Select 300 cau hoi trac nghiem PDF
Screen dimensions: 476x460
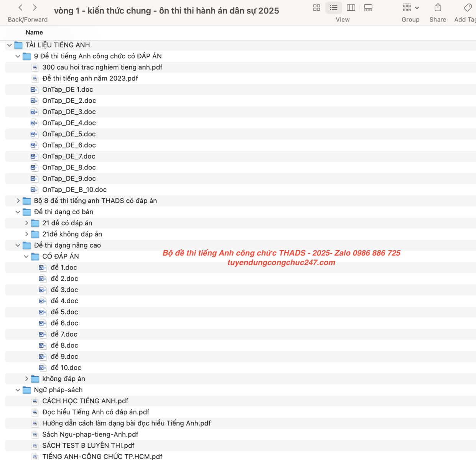click(x=102, y=67)
